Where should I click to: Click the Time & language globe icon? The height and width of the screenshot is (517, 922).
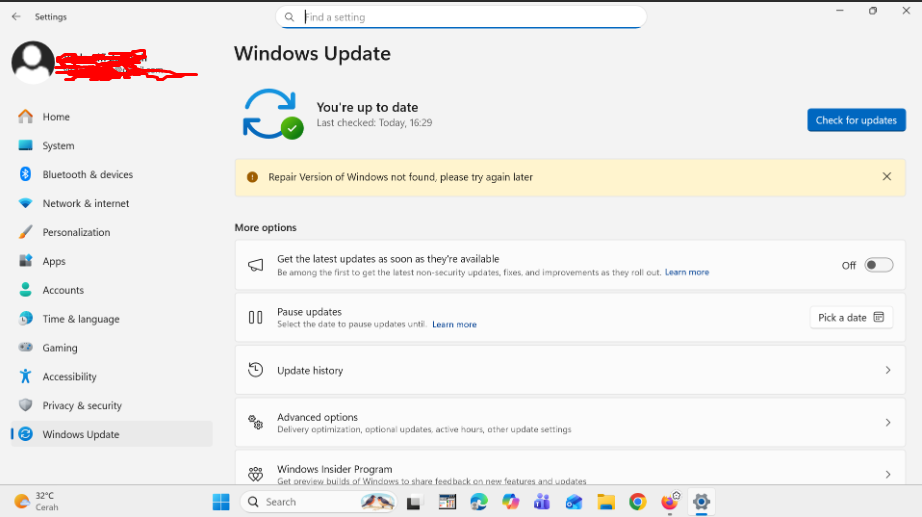pos(25,318)
